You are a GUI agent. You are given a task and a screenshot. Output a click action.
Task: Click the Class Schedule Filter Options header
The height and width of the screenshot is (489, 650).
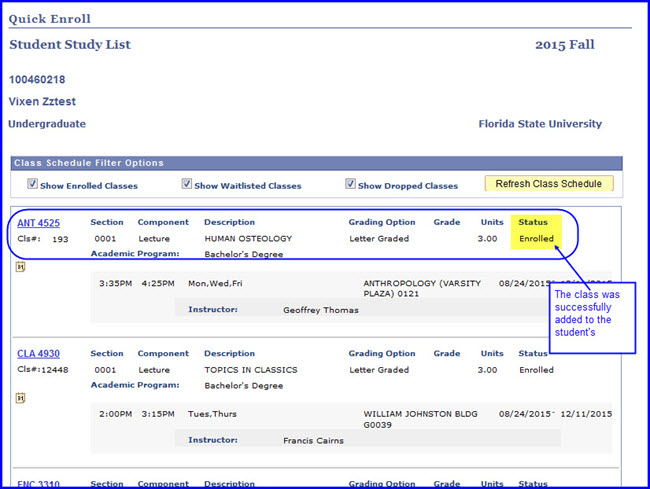tap(89, 163)
